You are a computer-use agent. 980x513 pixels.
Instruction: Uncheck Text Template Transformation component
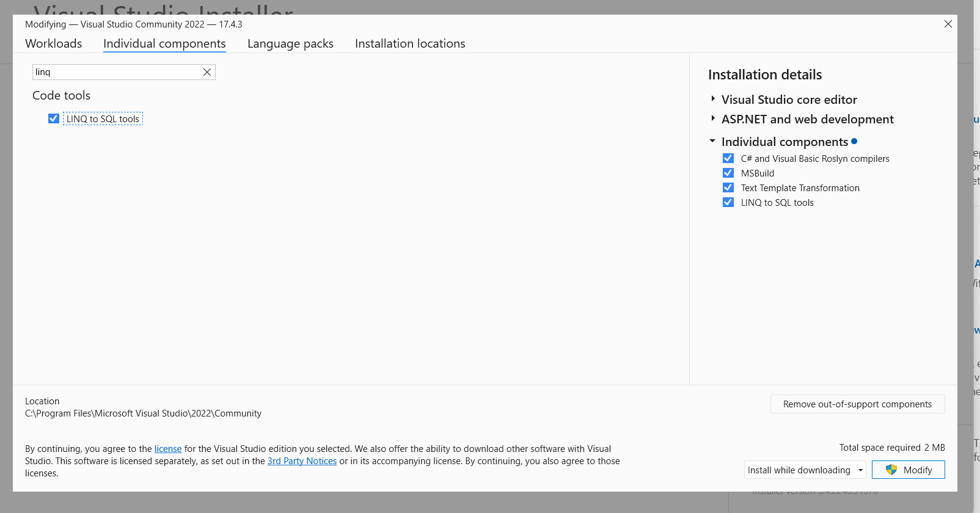pos(728,187)
